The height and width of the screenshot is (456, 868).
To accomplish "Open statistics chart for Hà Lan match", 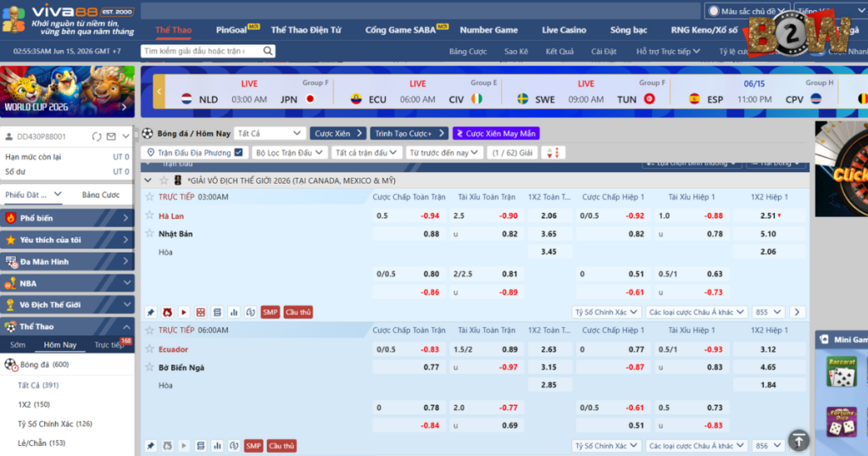I will (x=234, y=312).
